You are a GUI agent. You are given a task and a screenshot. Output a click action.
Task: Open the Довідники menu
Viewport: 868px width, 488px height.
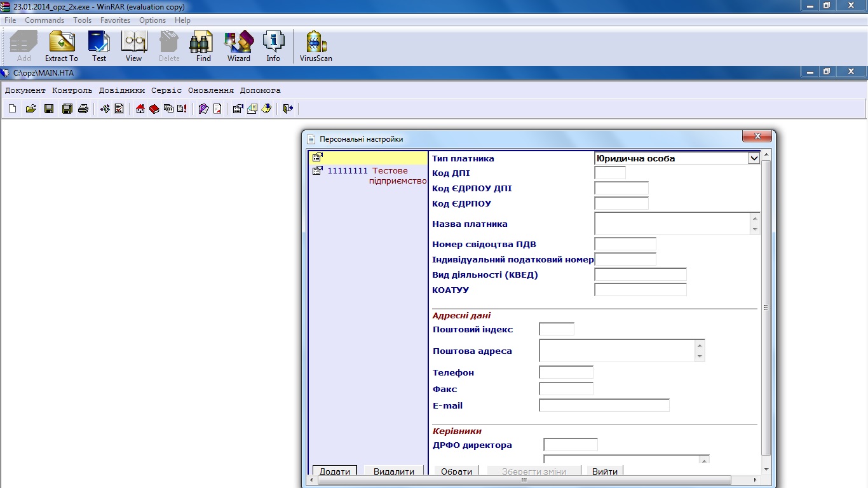(x=122, y=90)
